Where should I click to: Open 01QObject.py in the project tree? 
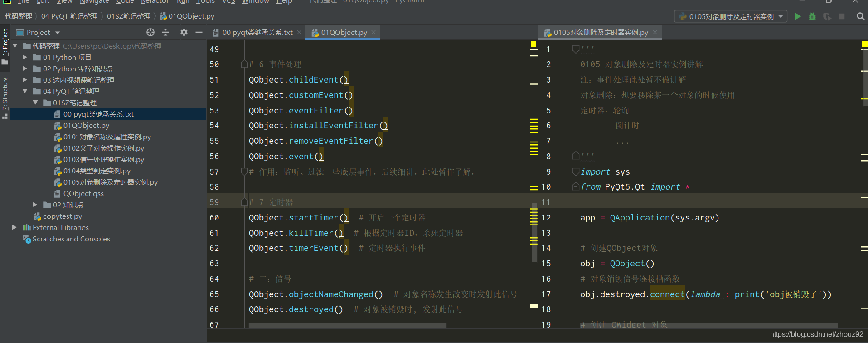click(86, 125)
